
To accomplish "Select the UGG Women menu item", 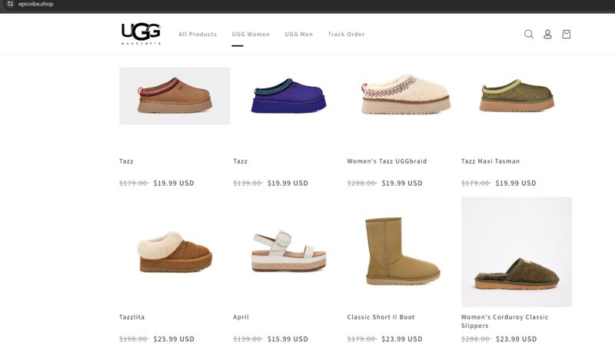I will (251, 34).
